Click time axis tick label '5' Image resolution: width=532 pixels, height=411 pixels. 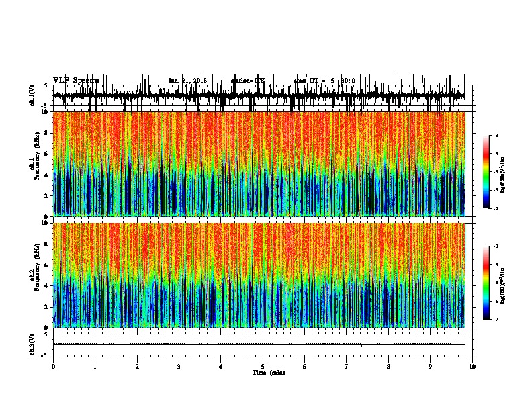pos(263,367)
